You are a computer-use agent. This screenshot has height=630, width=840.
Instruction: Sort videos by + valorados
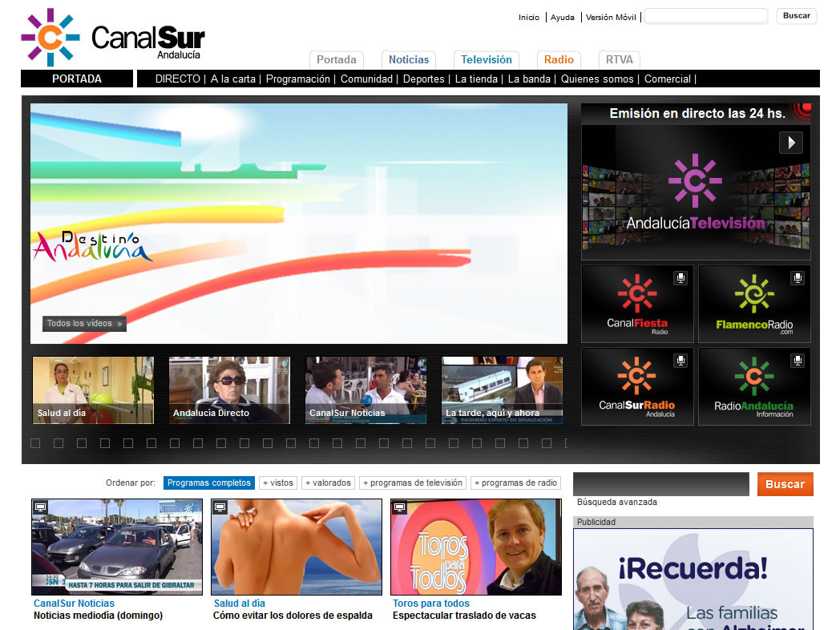click(329, 483)
